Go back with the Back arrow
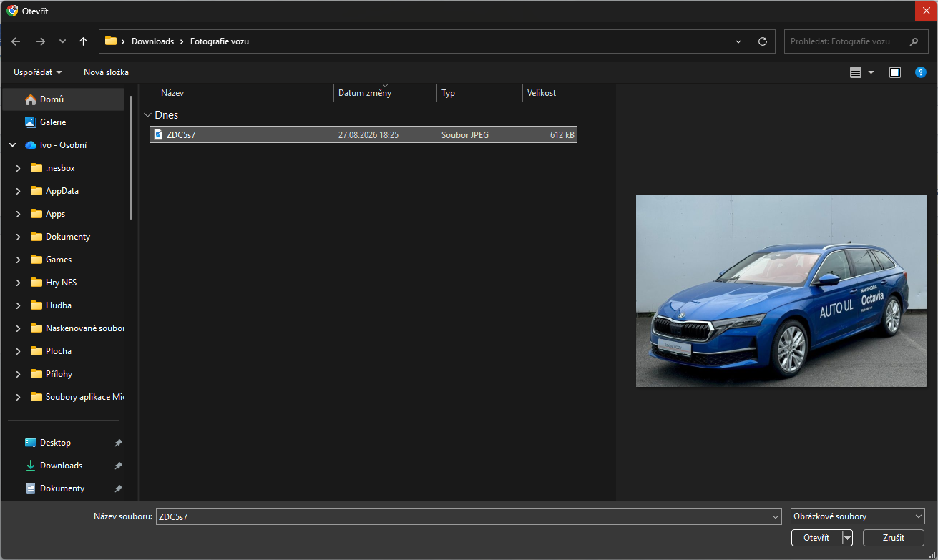 16,41
